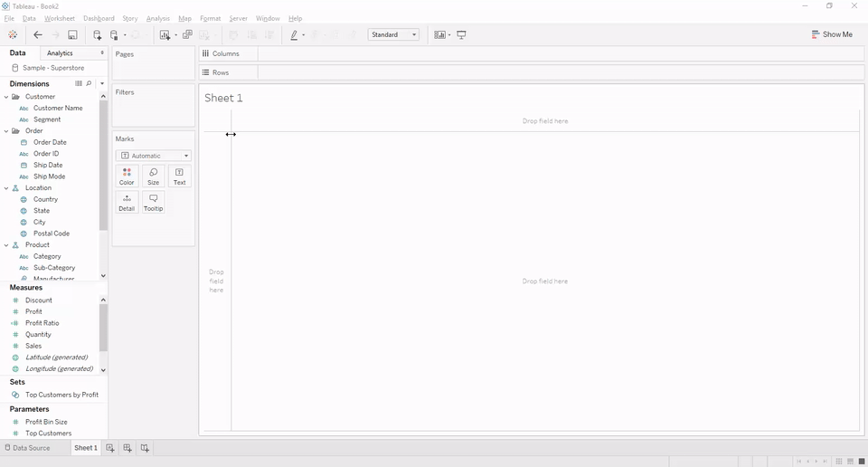Open the Map menu
The width and height of the screenshot is (868, 467).
coord(184,18)
